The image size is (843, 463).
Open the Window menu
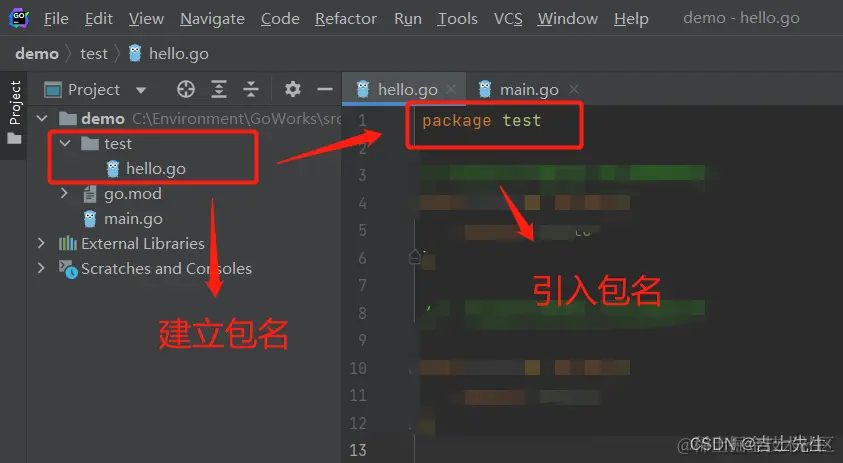(568, 19)
